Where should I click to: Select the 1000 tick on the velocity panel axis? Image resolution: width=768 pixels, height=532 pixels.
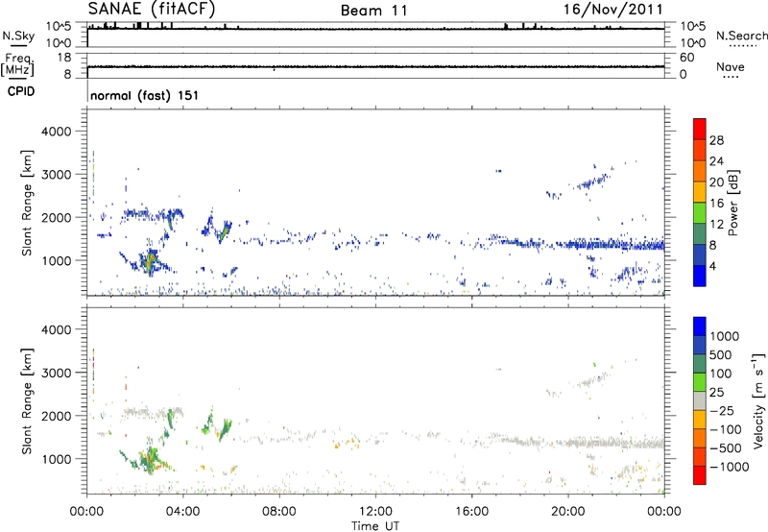(x=56, y=459)
